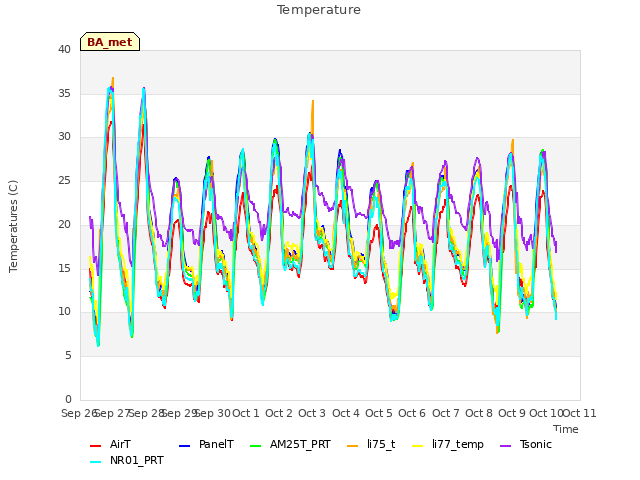Click the green AM25T_PRT legend swatch
This screenshot has width=640, height=480.
pos(256,446)
